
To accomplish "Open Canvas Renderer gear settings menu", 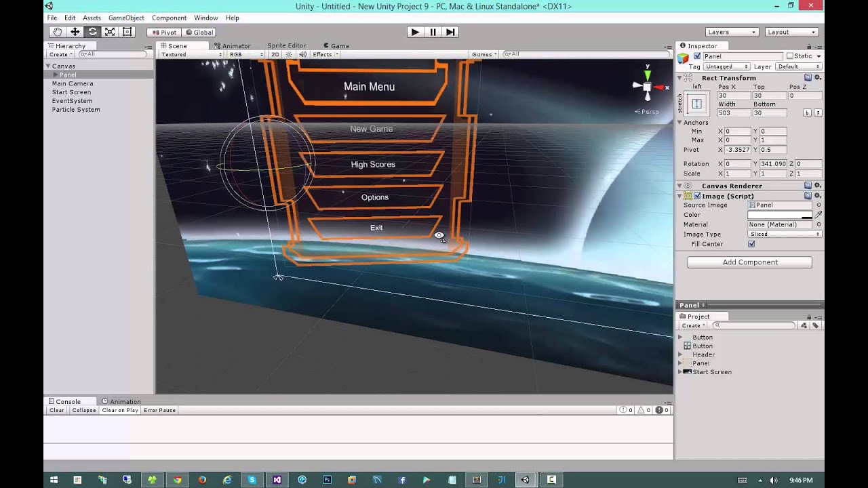I will (818, 186).
